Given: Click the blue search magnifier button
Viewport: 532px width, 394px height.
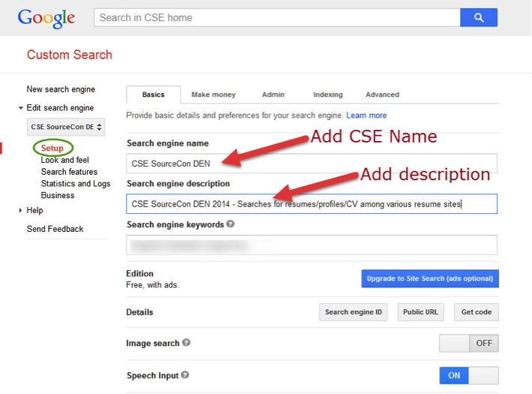Looking at the screenshot, I should click(479, 18).
